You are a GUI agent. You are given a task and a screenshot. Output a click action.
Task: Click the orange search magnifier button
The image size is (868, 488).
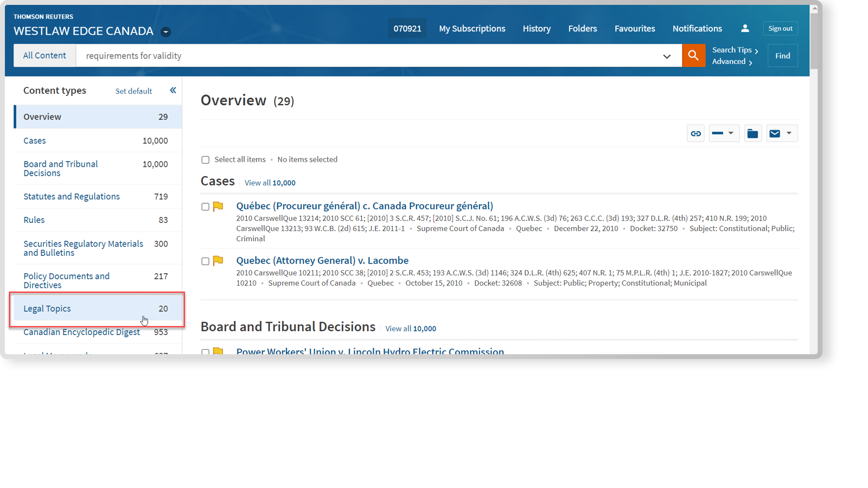tap(693, 55)
